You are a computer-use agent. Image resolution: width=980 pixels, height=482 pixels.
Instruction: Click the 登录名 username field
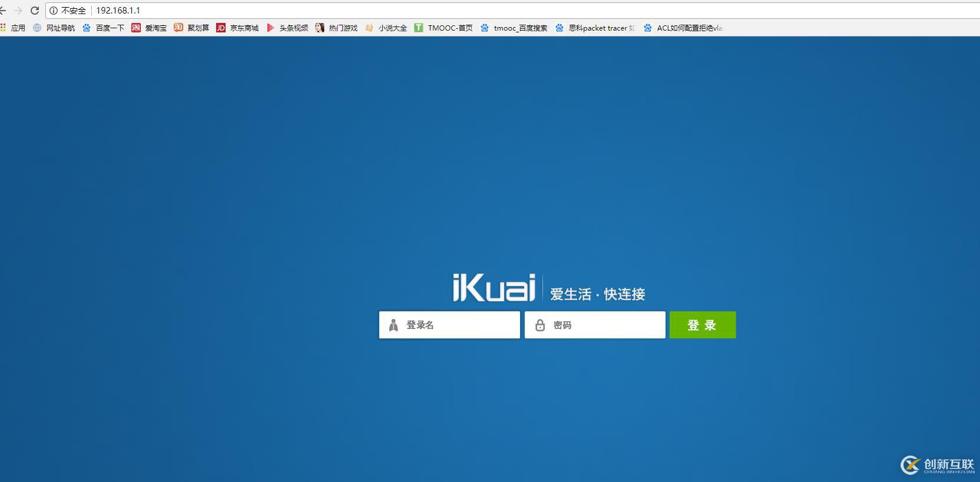pyautogui.click(x=449, y=325)
